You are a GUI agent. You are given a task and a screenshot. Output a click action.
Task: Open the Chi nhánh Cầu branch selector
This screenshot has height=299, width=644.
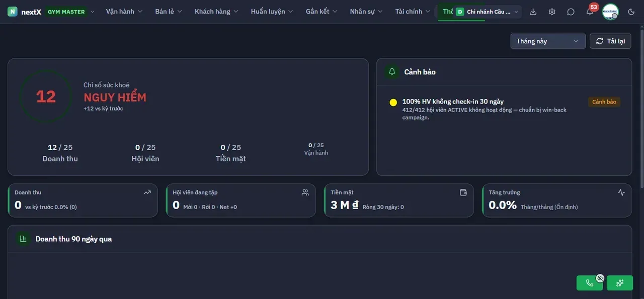click(487, 12)
